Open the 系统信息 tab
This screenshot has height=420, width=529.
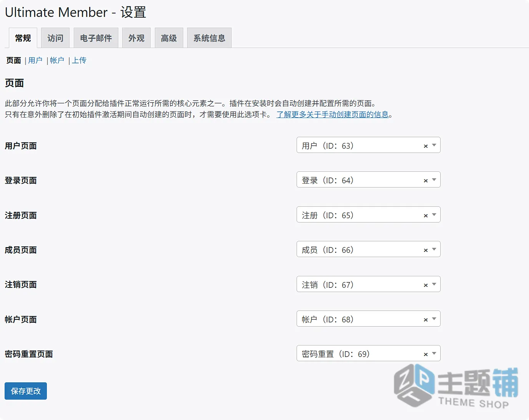pyautogui.click(x=209, y=38)
